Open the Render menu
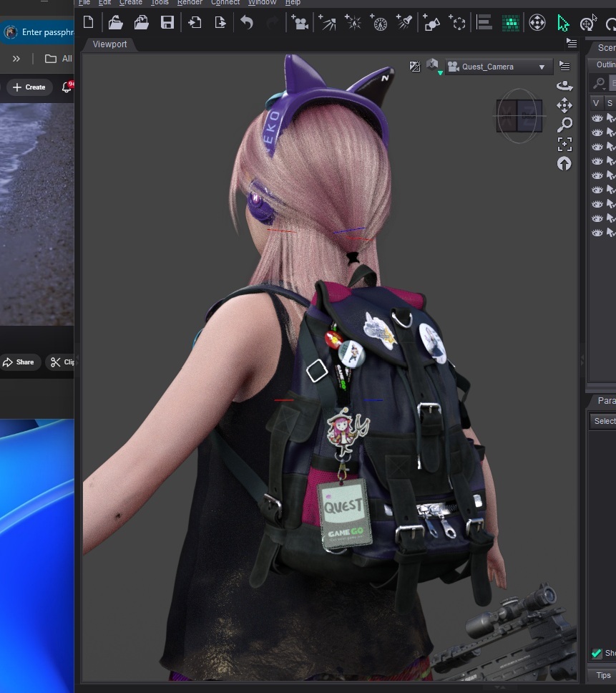616x693 pixels. pyautogui.click(x=190, y=3)
